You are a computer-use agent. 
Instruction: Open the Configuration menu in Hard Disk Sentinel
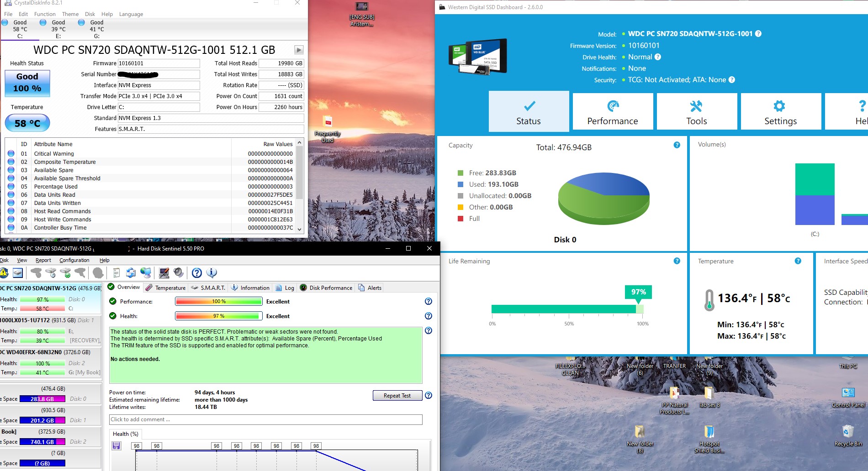click(x=74, y=260)
